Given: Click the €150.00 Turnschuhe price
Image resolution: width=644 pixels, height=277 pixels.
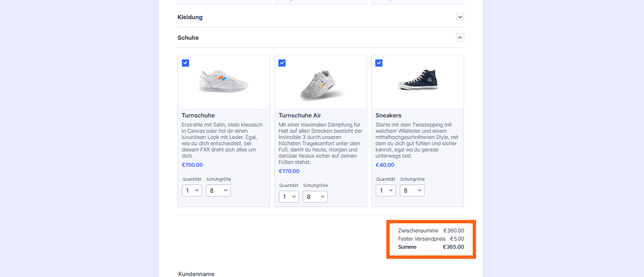Looking at the screenshot, I should click(192, 165).
